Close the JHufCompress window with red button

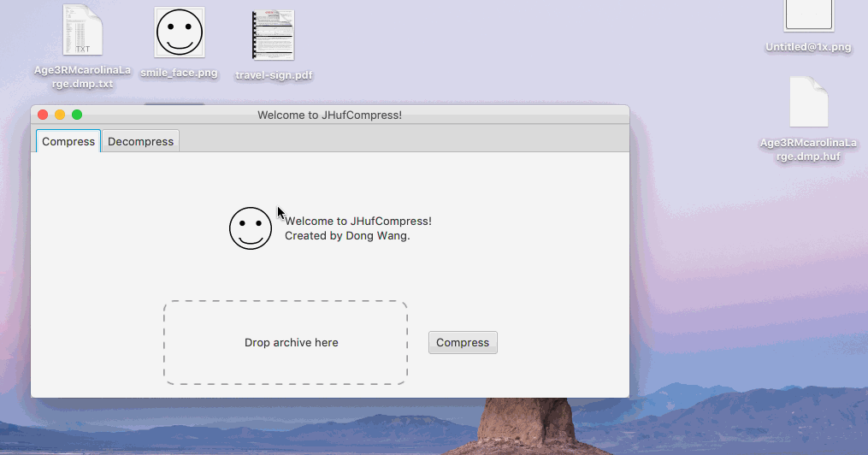(x=43, y=115)
